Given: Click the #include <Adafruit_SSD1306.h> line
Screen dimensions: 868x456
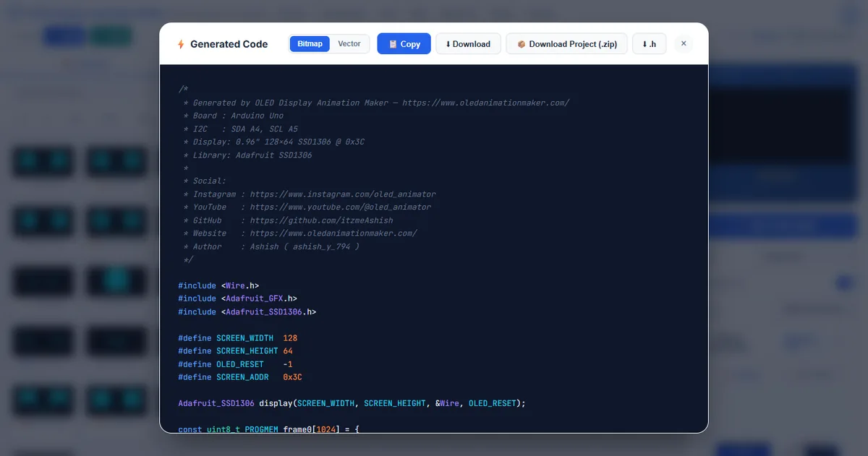Looking at the screenshot, I should [247, 311].
